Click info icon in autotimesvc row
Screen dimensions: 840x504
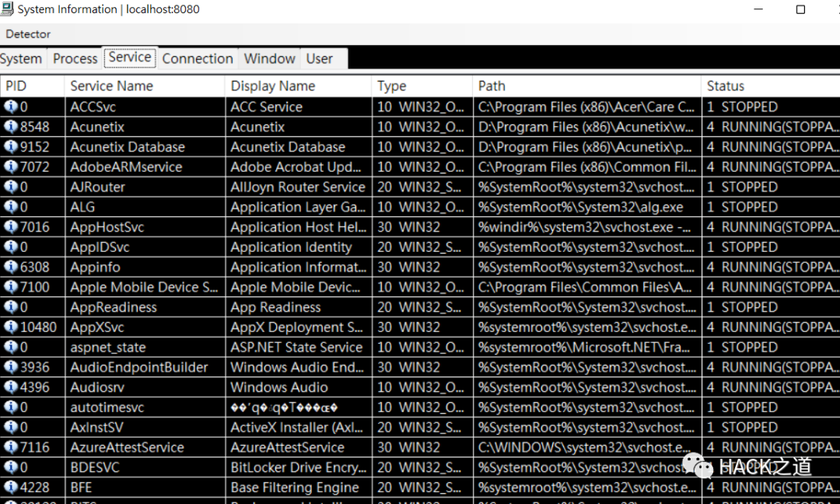[x=11, y=407]
